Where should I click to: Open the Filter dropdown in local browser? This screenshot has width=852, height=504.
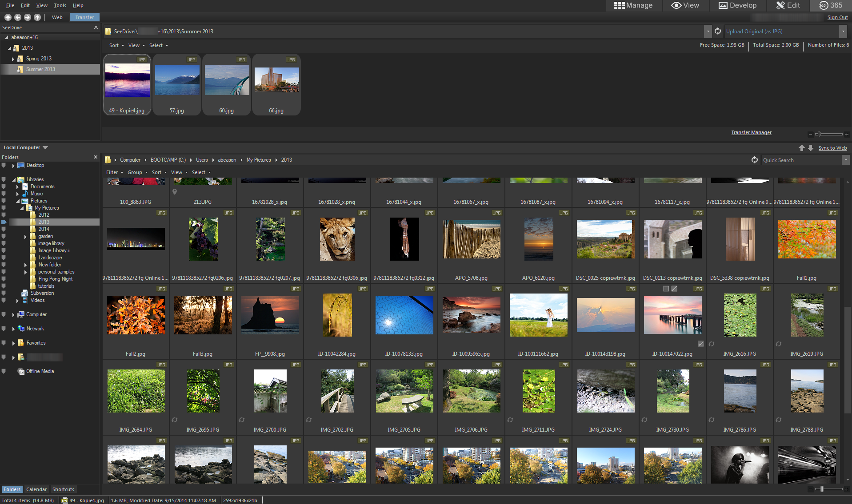114,172
